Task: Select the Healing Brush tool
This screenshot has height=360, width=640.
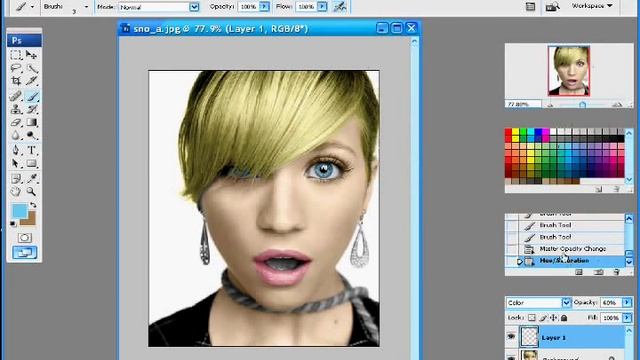Action: pyautogui.click(x=16, y=96)
